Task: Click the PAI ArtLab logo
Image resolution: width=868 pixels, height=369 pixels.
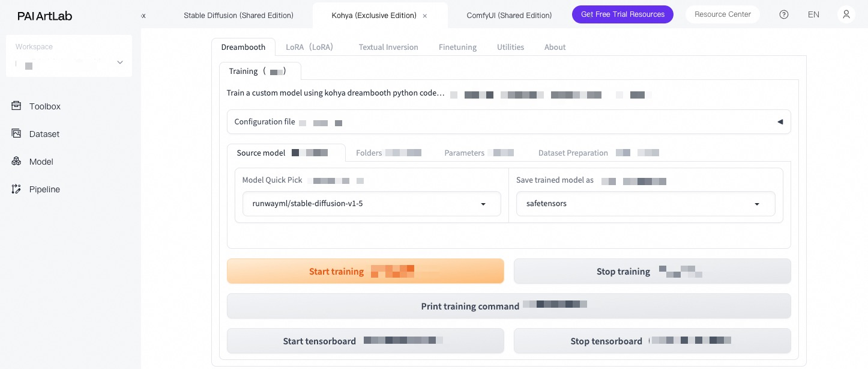Action: coord(44,16)
